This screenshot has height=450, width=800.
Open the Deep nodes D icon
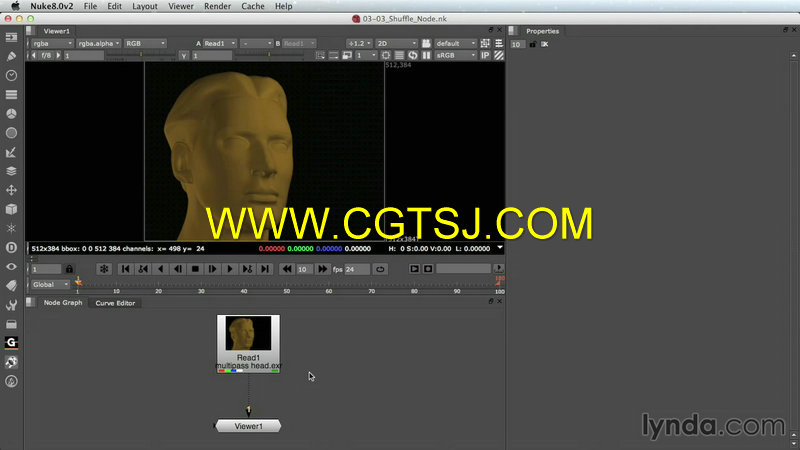point(11,247)
